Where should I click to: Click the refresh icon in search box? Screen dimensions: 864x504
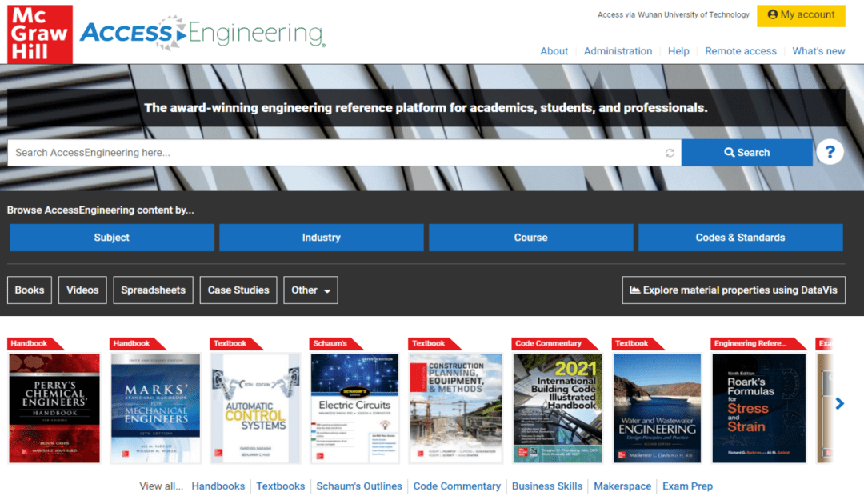coord(670,153)
